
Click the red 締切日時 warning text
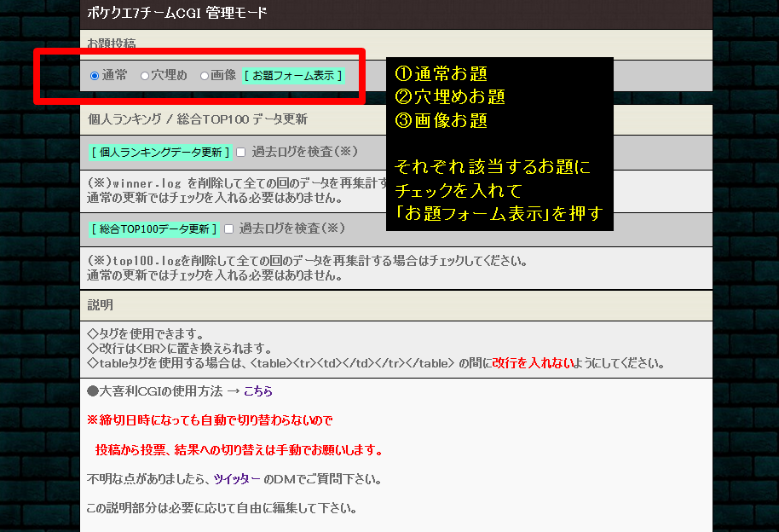pos(210,420)
